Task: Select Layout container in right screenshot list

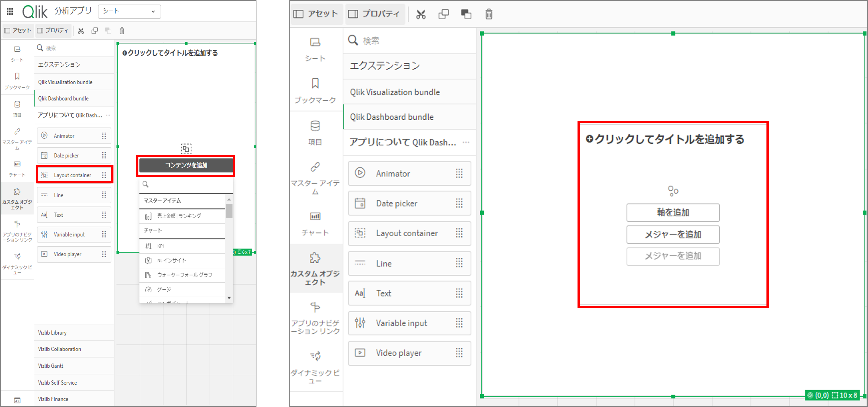Action: [x=410, y=233]
